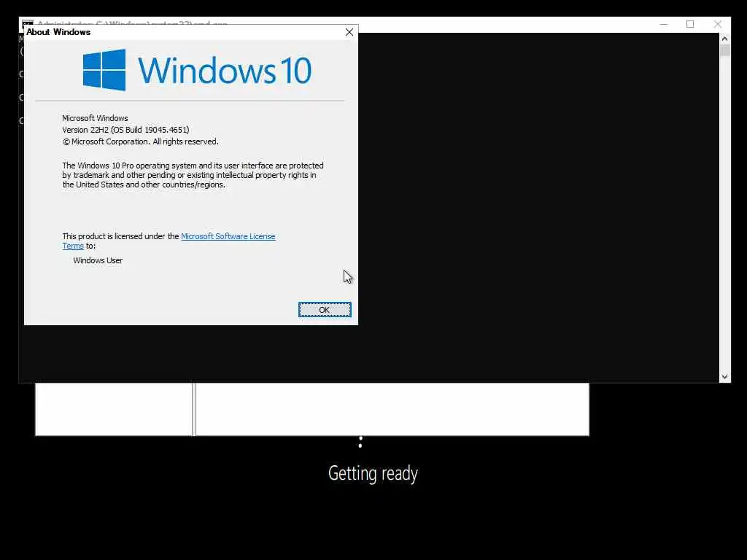Open the Terms link
747x560 pixels.
tap(73, 246)
